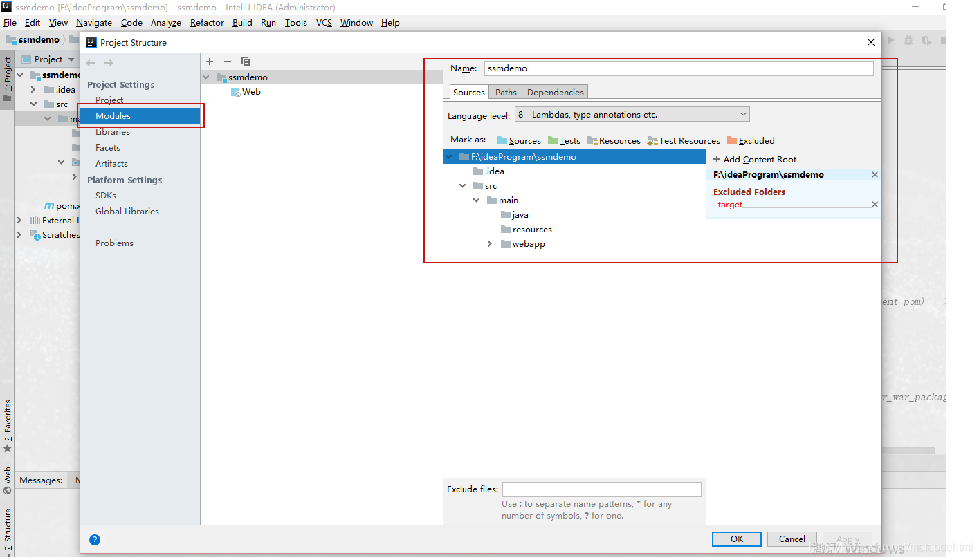The image size is (979, 560).
Task: Close the Project Structure dialog
Action: [x=870, y=42]
